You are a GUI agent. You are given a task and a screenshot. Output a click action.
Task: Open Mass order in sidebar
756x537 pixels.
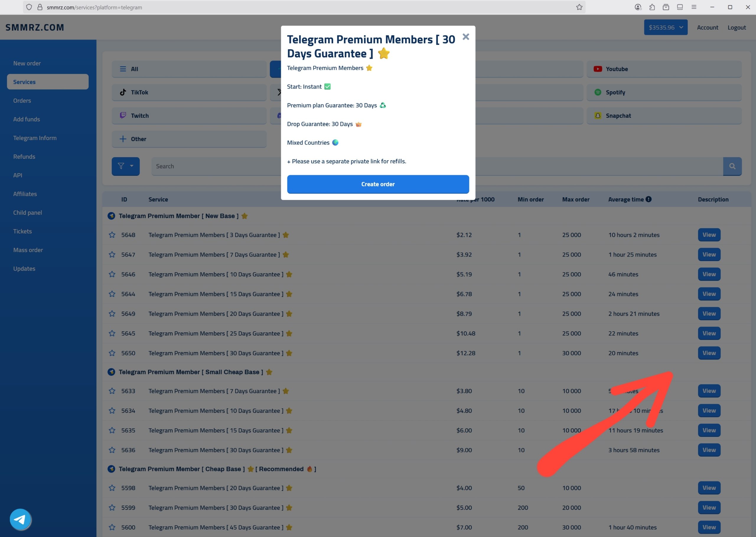[x=28, y=250]
